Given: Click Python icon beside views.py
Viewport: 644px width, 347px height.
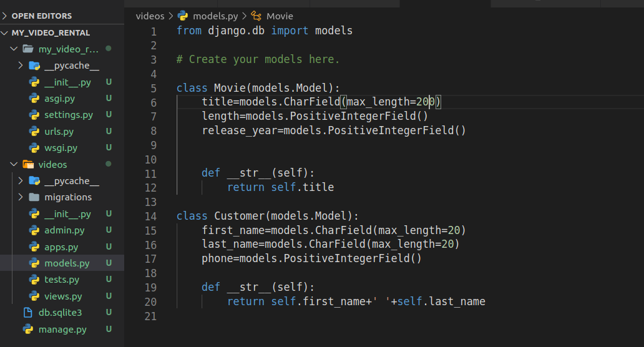Looking at the screenshot, I should point(34,296).
